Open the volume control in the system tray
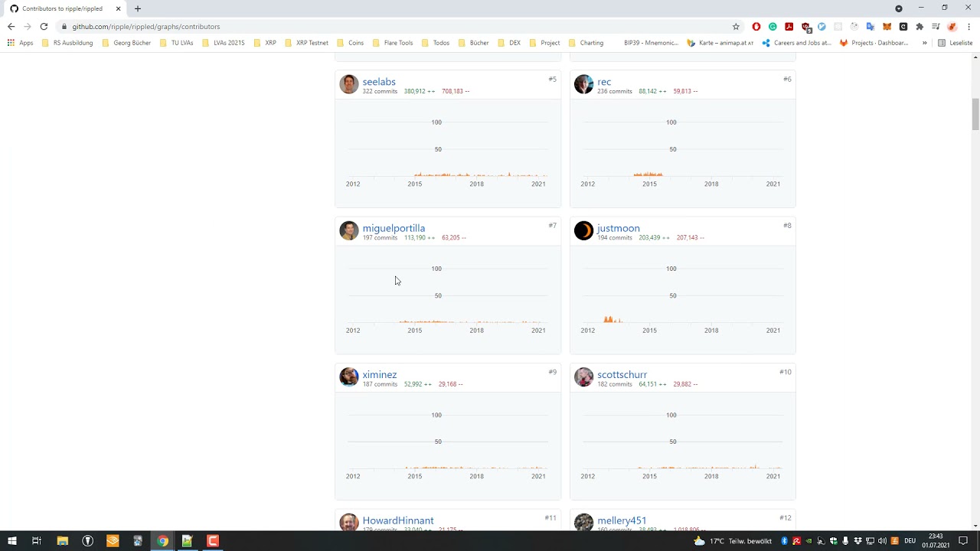Image resolution: width=980 pixels, height=551 pixels. coord(882,541)
